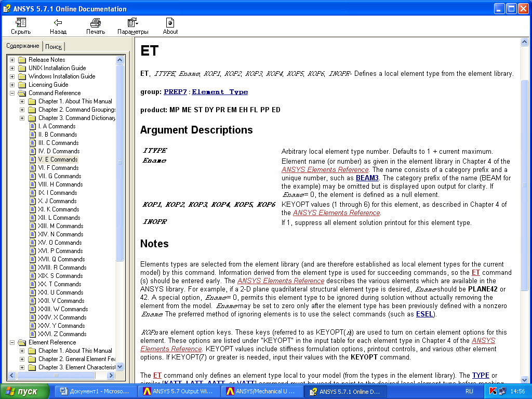The height and width of the screenshot is (399, 532).
Task: Go back with the Назад arrow icon
Action: pos(58,23)
